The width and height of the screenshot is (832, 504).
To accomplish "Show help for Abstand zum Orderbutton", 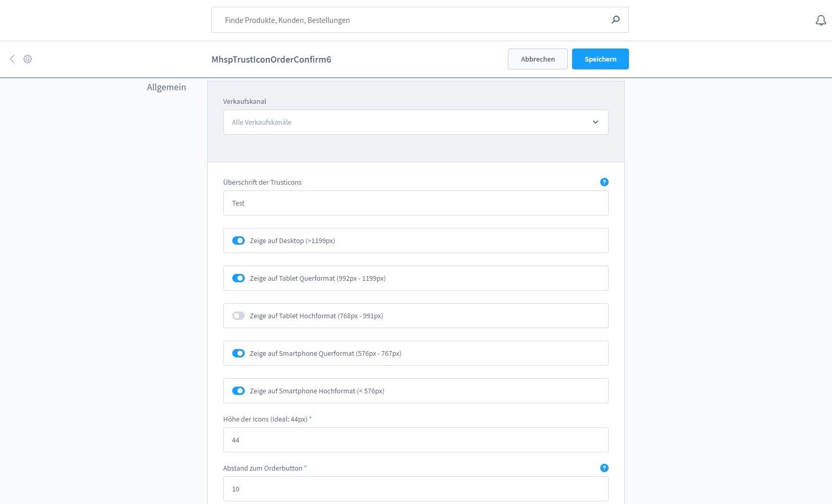I will point(604,468).
